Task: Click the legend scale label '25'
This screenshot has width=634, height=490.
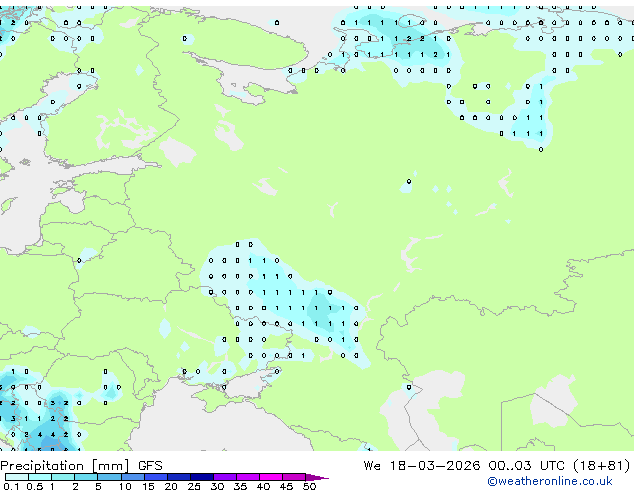Action: [x=194, y=486]
